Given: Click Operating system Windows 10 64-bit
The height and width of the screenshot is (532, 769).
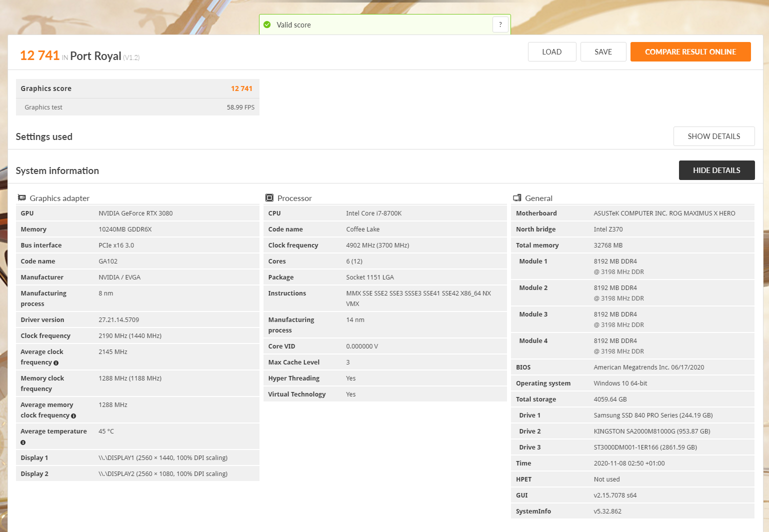Looking at the screenshot, I should pos(620,383).
